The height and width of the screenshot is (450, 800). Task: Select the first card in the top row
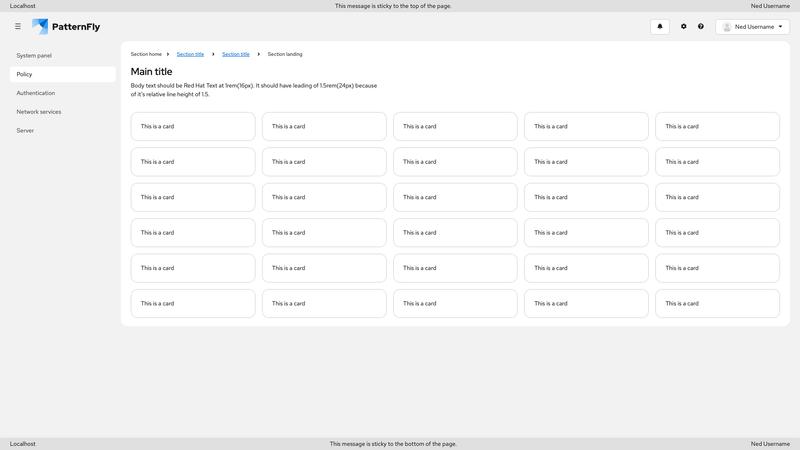tap(193, 126)
